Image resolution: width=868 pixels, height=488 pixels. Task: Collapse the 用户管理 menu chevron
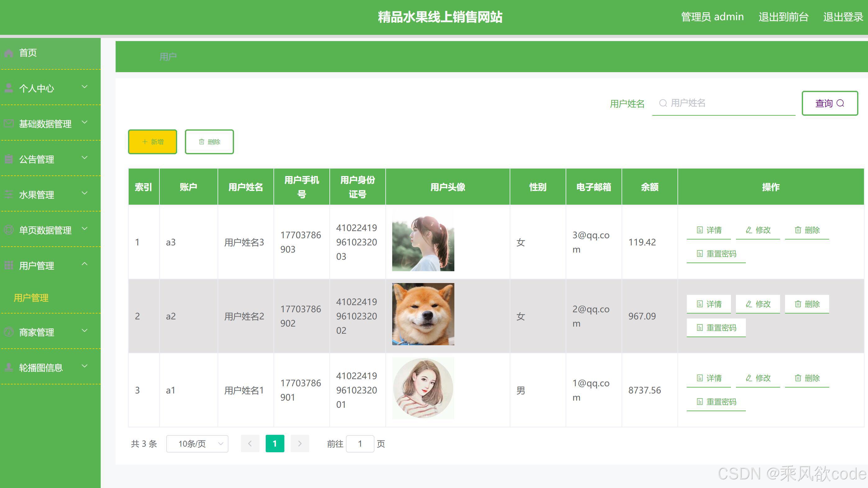click(x=85, y=264)
